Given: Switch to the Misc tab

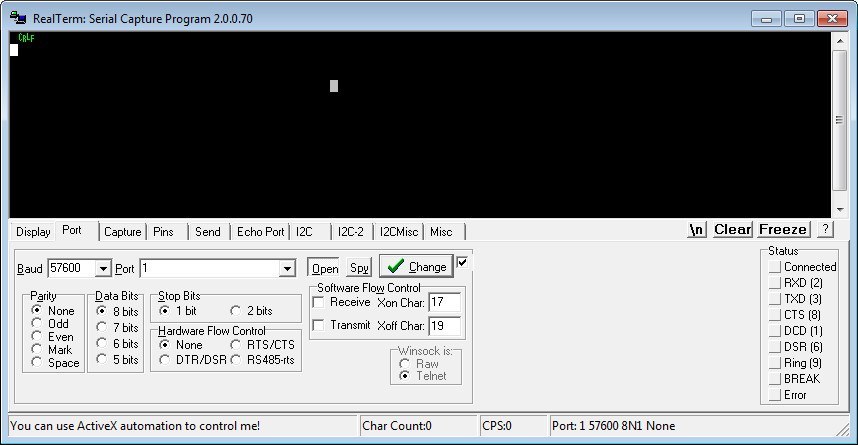Looking at the screenshot, I should click(441, 232).
